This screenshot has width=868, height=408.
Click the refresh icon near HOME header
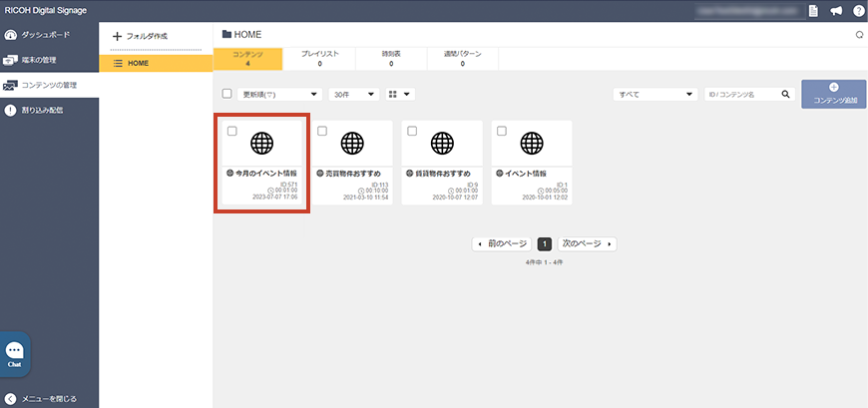point(858,35)
